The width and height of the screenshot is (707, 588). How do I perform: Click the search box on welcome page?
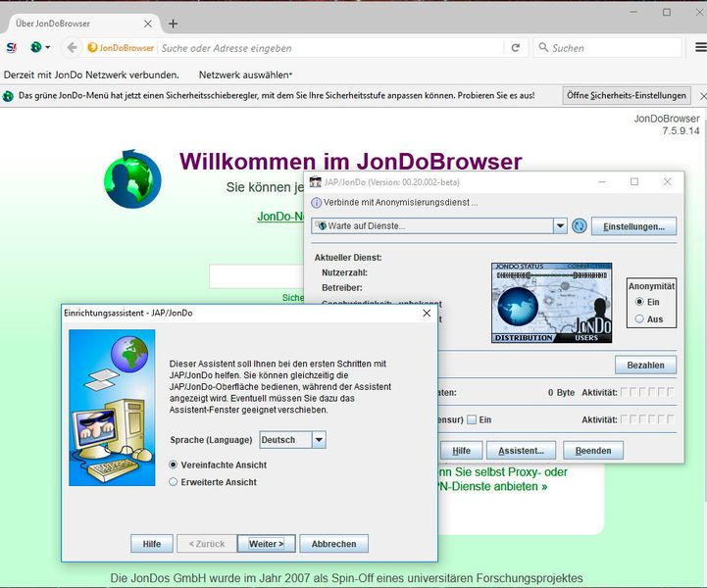[x=256, y=276]
